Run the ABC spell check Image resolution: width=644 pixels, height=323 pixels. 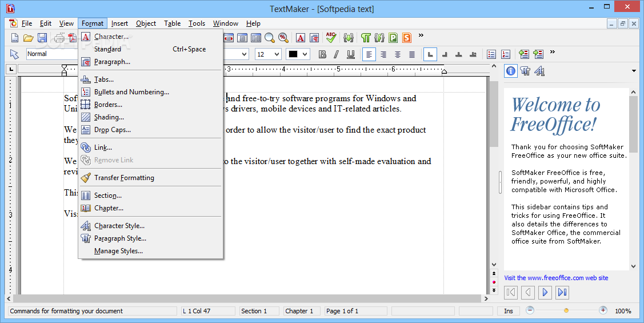(331, 38)
